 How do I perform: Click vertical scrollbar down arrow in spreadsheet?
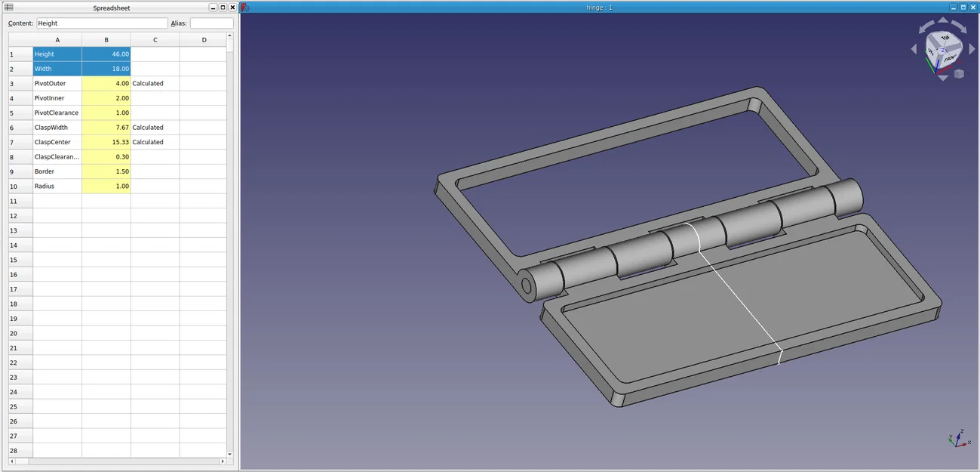230,453
